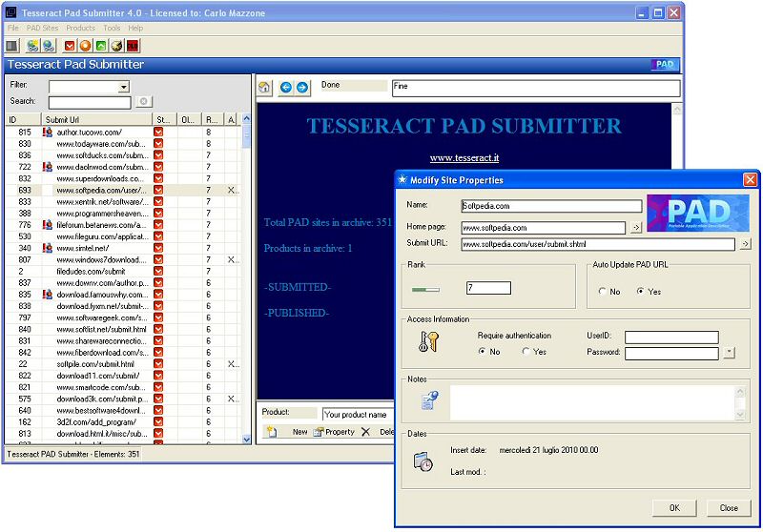Open the Tools menu
The image size is (763, 532).
click(x=112, y=29)
